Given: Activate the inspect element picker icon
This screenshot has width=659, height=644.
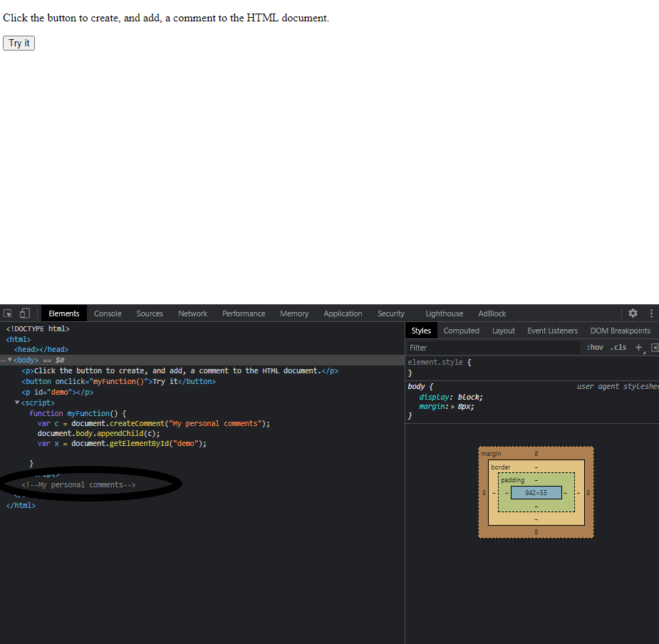Looking at the screenshot, I should [x=8, y=313].
